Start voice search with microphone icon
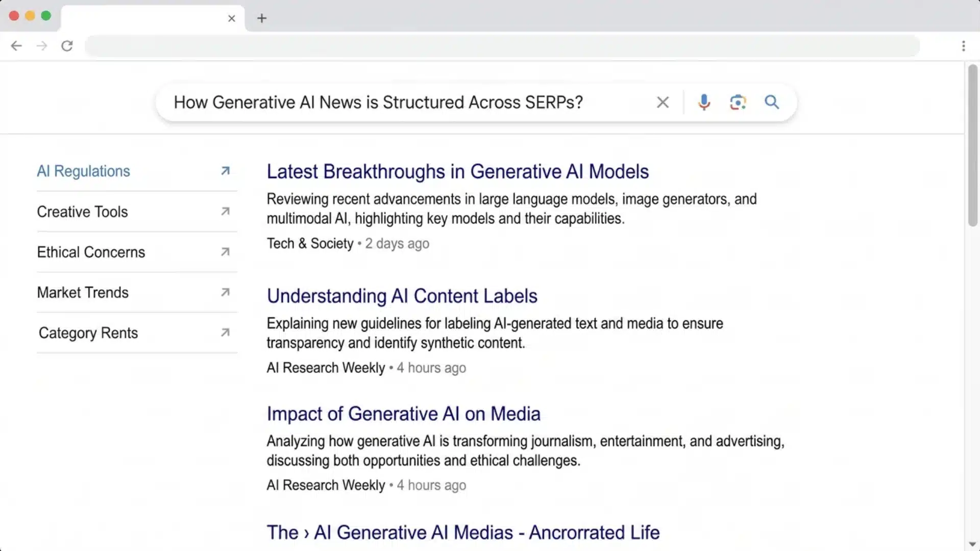Image resolution: width=980 pixels, height=551 pixels. (x=704, y=103)
